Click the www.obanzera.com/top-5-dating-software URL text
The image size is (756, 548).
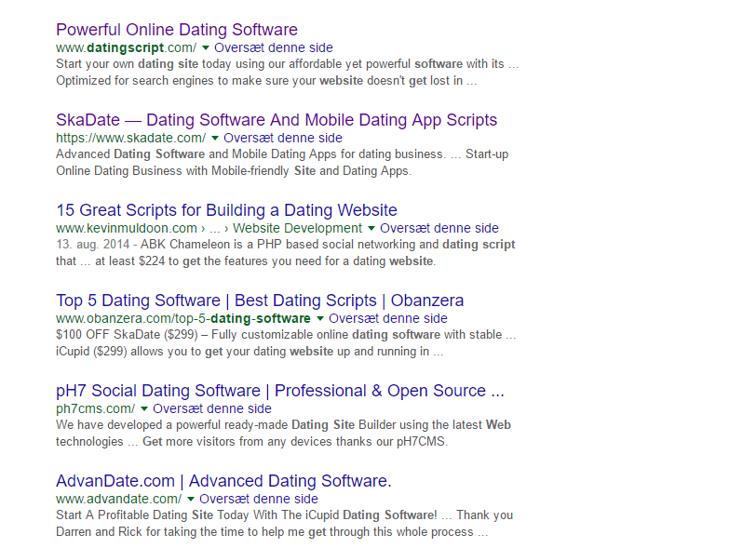183,318
